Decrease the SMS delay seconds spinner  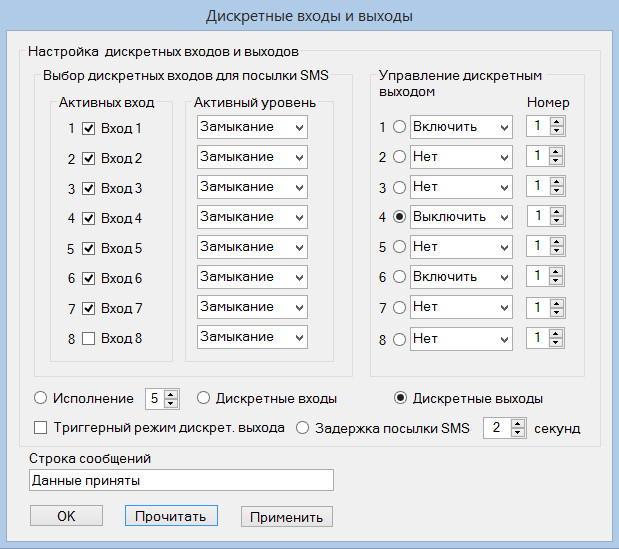tap(518, 432)
